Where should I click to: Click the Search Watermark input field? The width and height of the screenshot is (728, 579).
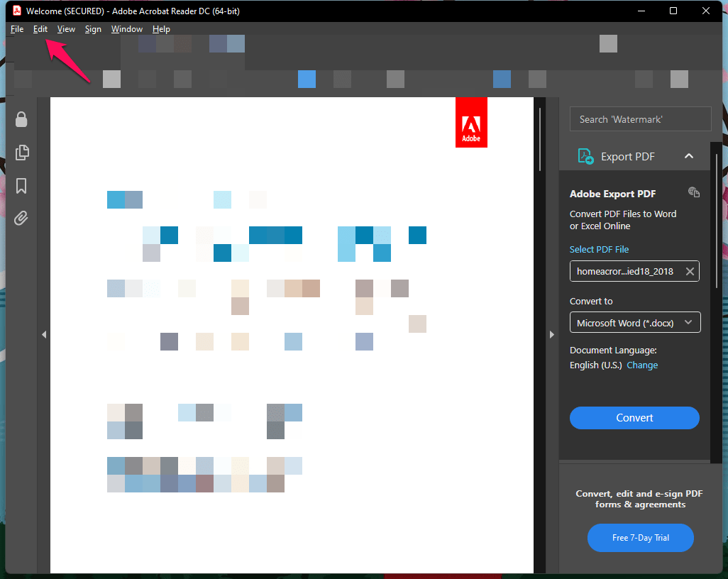coord(640,118)
